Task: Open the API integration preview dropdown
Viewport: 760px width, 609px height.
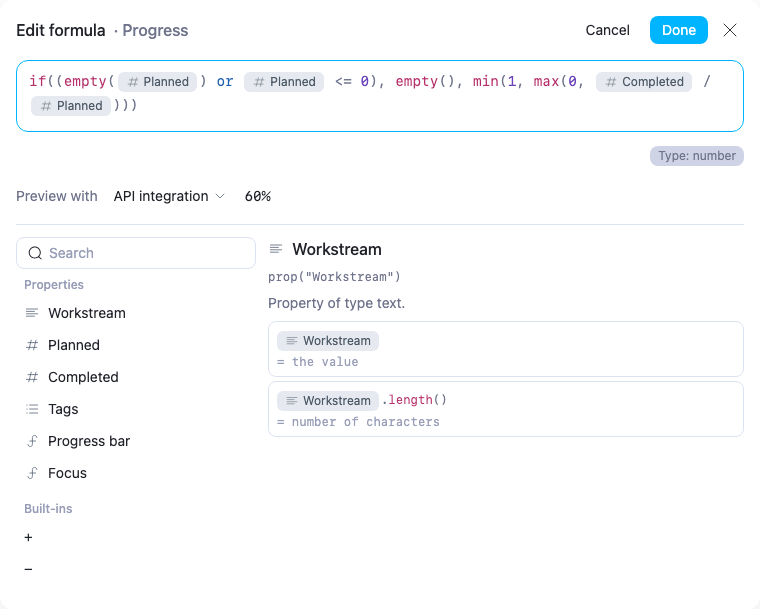Action: [169, 196]
